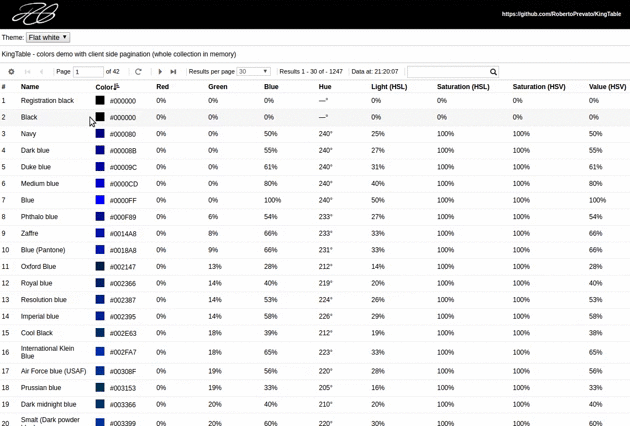
Task: Click the Royal blue color swatch
Action: pyautogui.click(x=100, y=283)
